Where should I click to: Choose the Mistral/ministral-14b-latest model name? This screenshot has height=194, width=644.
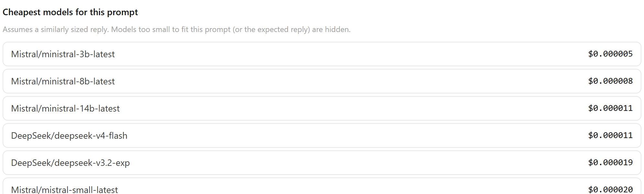65,108
